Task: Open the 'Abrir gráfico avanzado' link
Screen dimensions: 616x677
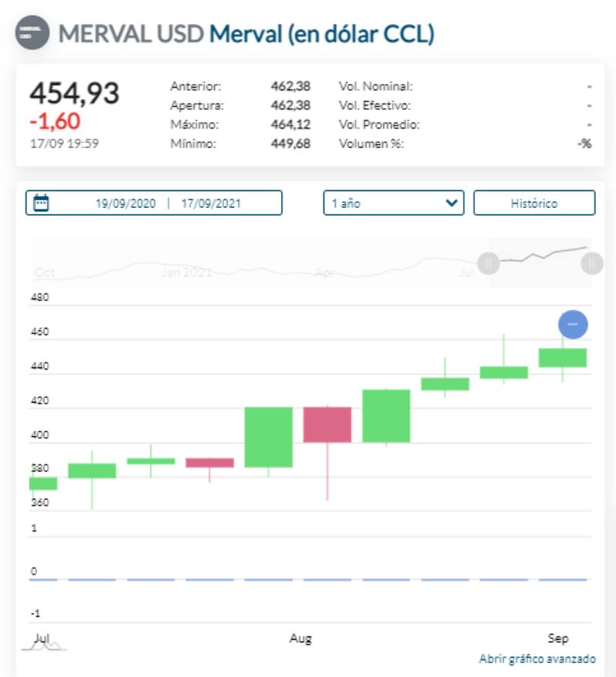Action: [537, 659]
